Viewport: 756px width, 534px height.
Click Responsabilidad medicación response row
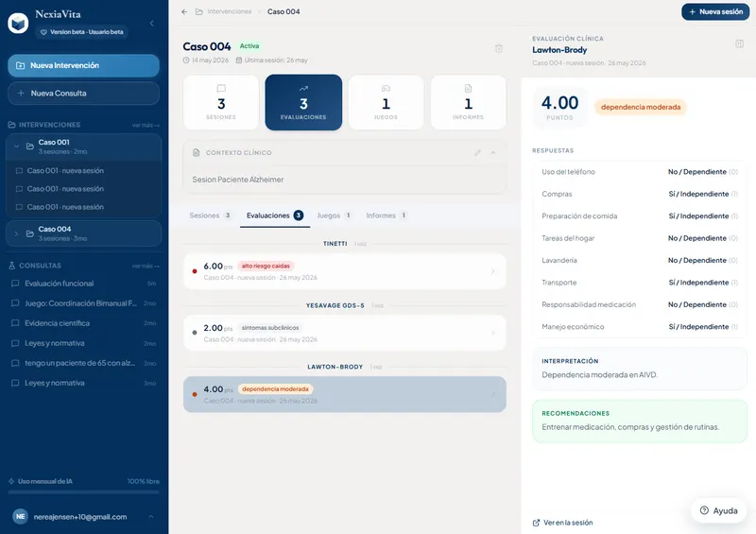pyautogui.click(x=640, y=304)
